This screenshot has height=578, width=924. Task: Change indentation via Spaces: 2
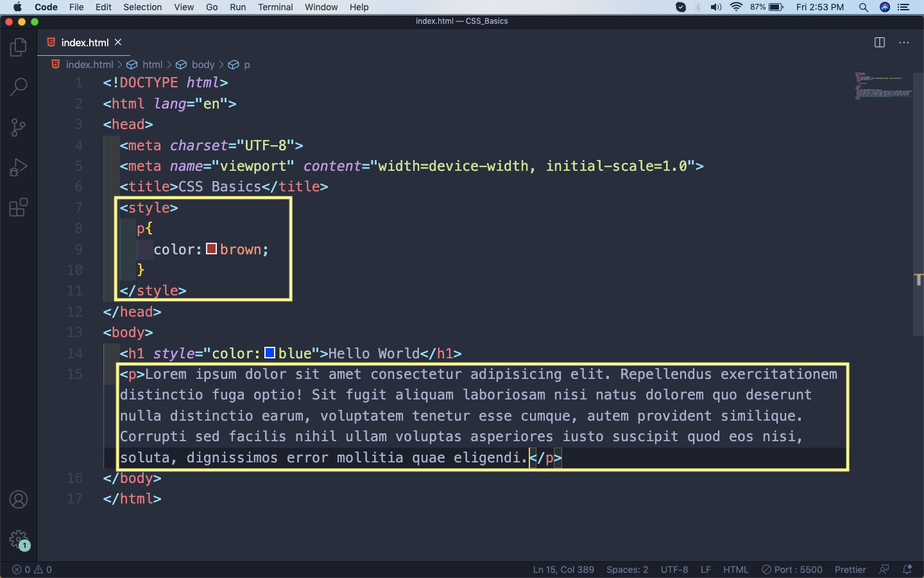pyautogui.click(x=627, y=570)
